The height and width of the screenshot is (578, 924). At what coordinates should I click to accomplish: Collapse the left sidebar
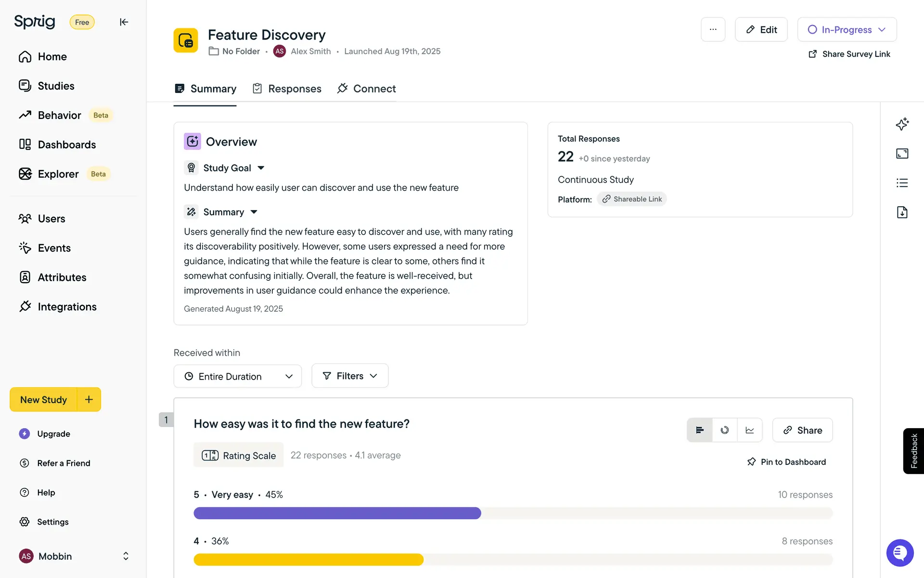coord(124,22)
